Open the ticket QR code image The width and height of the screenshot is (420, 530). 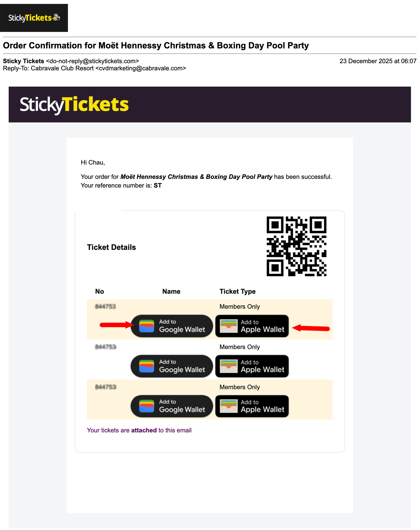point(296,246)
